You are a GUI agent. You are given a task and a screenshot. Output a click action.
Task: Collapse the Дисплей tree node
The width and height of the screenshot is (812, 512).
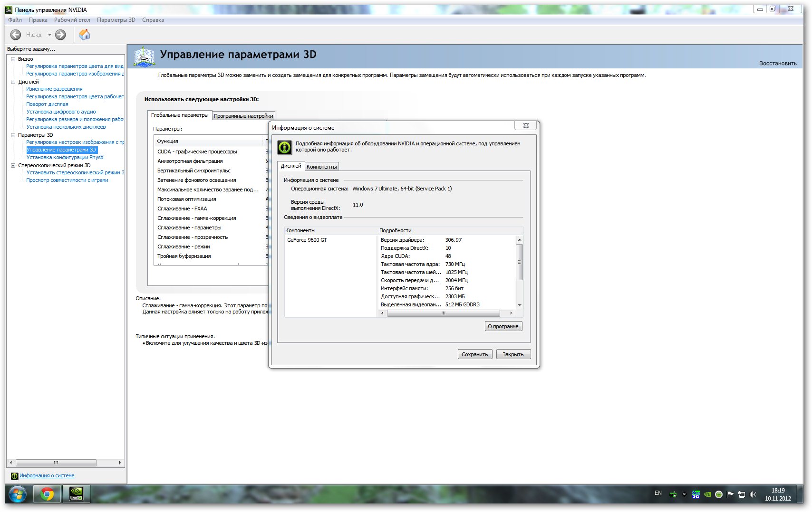[13, 82]
